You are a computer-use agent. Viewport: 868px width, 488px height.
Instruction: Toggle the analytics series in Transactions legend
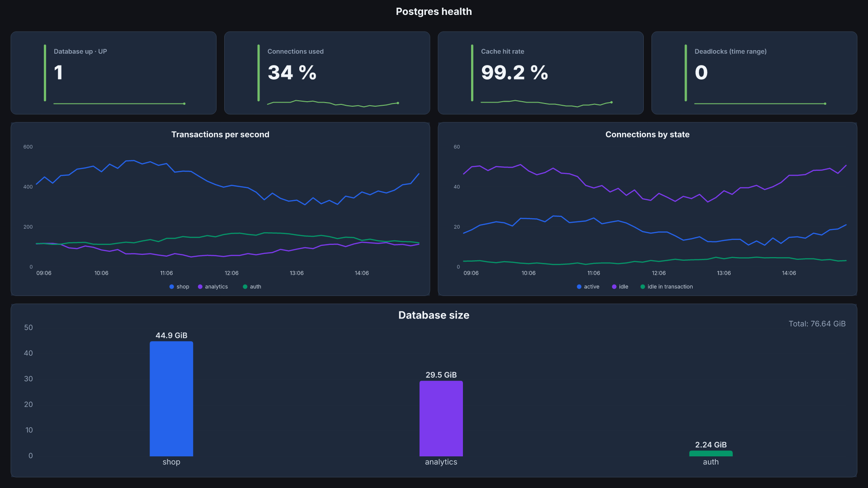coord(213,287)
